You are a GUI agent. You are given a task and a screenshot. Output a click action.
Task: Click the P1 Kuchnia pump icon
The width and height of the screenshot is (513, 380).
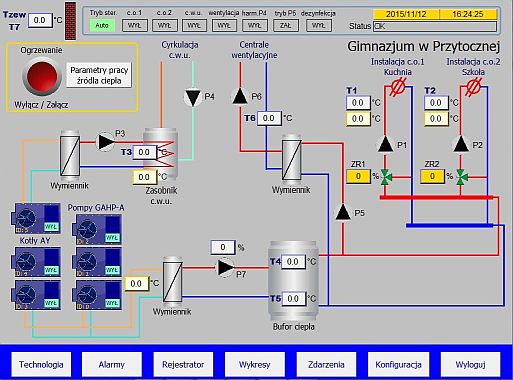[385, 144]
